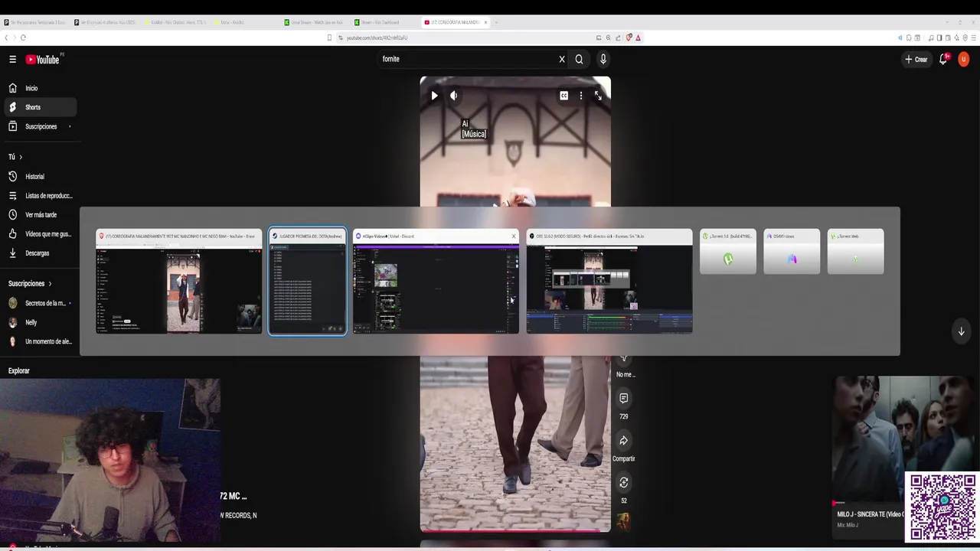980x551 pixels.
Task: Select the uTorrent 3.6 window tile
Action: point(728,251)
